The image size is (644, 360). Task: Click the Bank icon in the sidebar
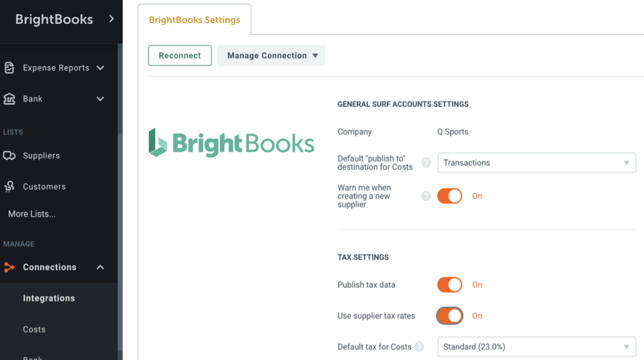point(9,99)
